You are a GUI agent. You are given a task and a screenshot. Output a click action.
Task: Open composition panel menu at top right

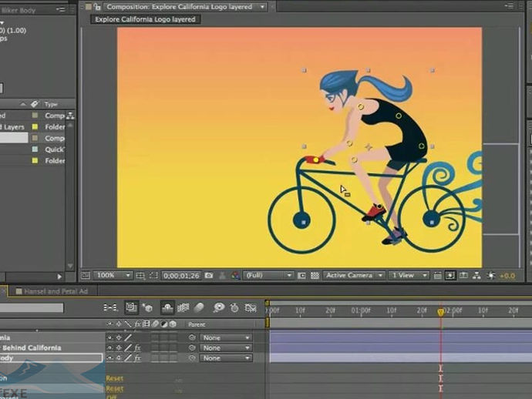(x=508, y=5)
